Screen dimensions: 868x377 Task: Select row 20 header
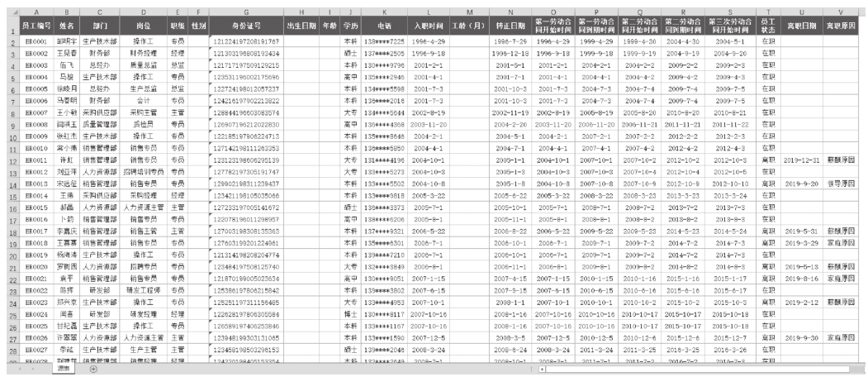[14, 255]
